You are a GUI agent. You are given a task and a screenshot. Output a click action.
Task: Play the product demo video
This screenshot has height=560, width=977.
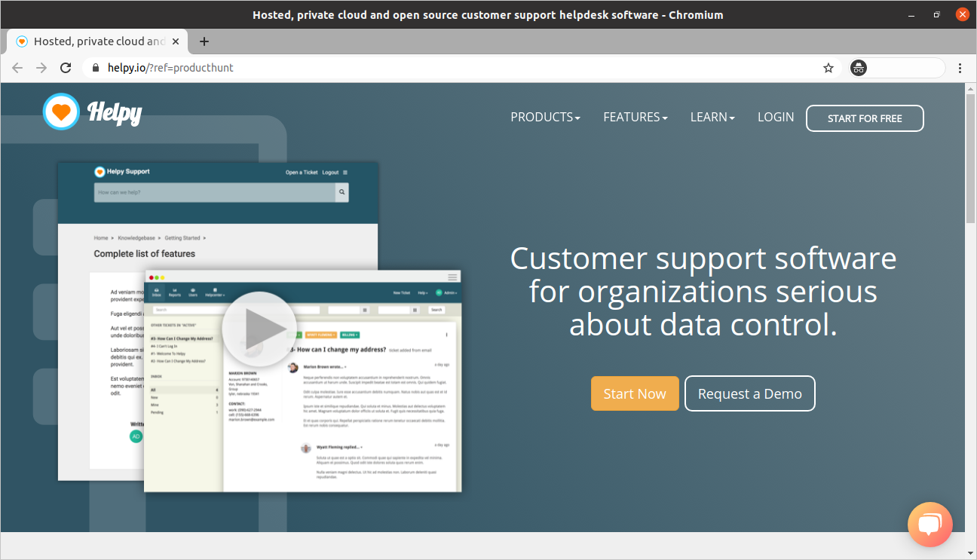(259, 329)
